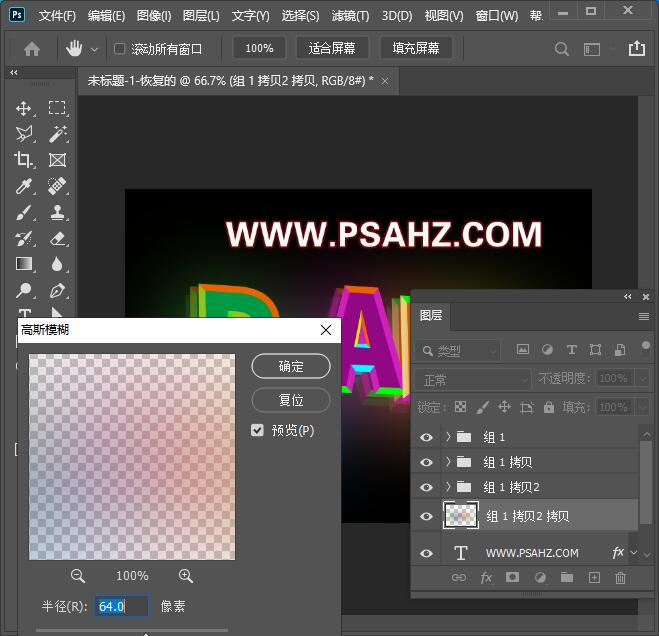The height and width of the screenshot is (636, 659).
Task: Open Hand tool preset dropdown arrow
Action: 95,50
